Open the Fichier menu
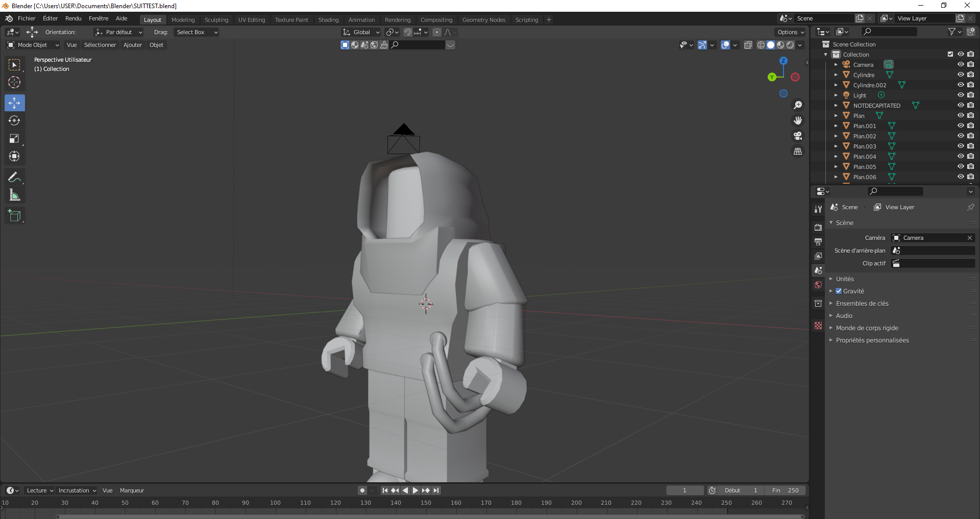The height and width of the screenshot is (519, 980). click(x=27, y=18)
